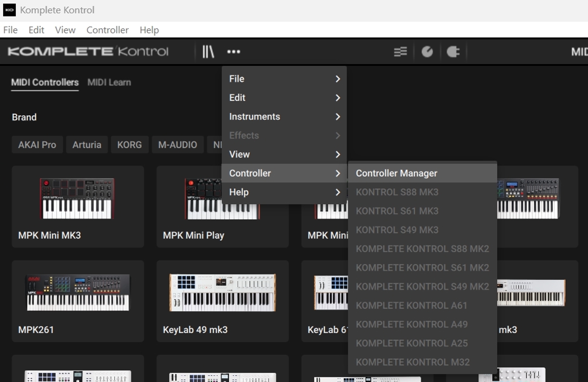Open the preset list view icon
This screenshot has width=588, height=382.
[400, 52]
